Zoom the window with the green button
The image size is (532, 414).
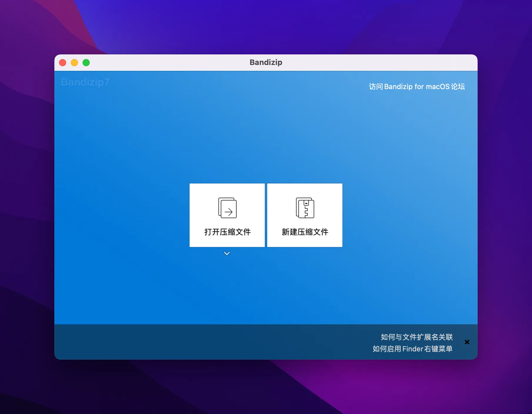86,63
